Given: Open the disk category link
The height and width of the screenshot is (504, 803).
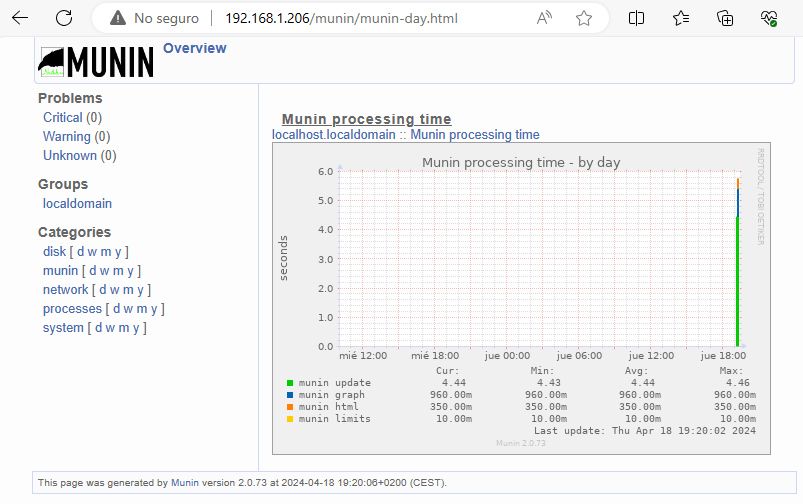Looking at the screenshot, I should (x=54, y=251).
